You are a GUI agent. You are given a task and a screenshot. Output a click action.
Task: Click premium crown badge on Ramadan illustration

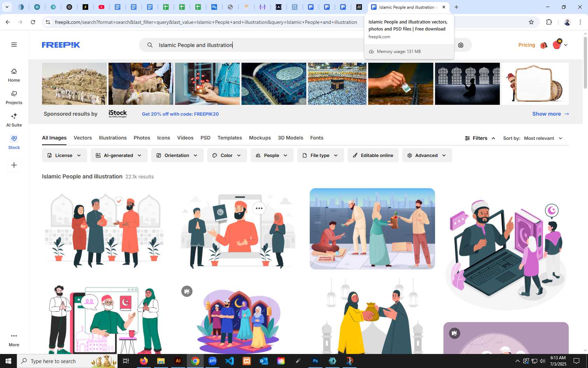tap(187, 291)
